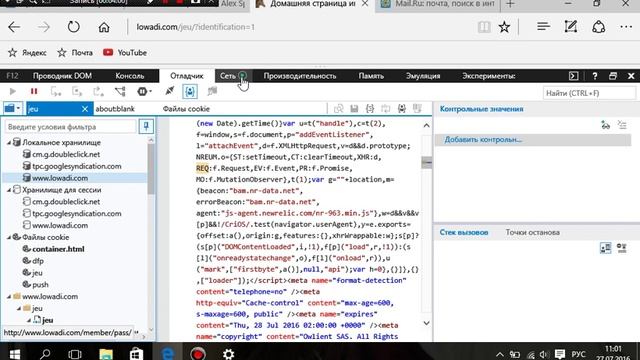Click the Make a Web Note icon
640x360 pixels.
tap(571, 27)
